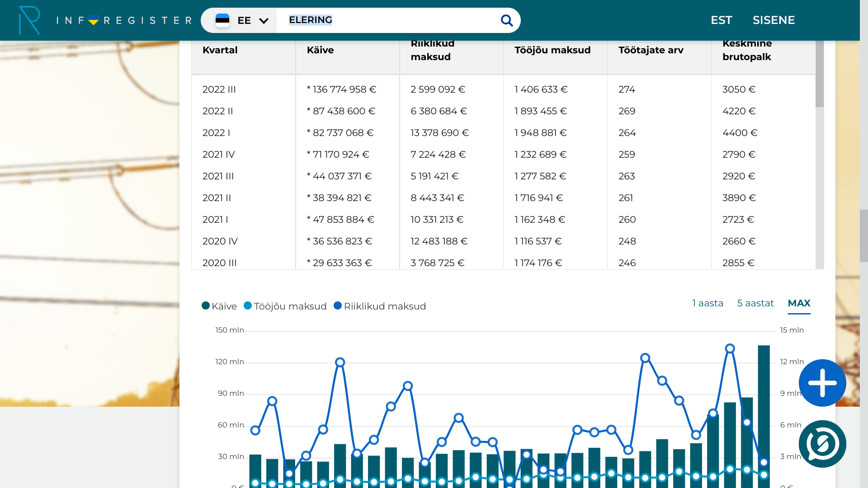Open the EST language selector
The height and width of the screenshot is (488, 868).
pyautogui.click(x=721, y=20)
